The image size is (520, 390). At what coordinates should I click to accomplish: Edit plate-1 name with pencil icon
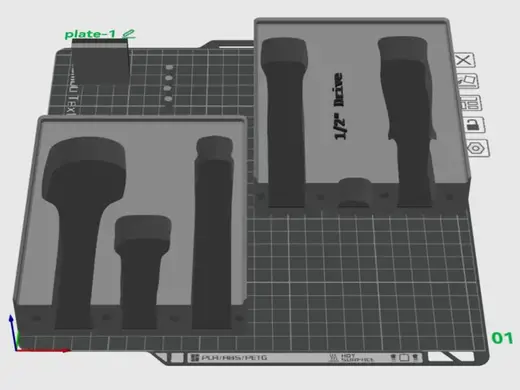pos(129,34)
